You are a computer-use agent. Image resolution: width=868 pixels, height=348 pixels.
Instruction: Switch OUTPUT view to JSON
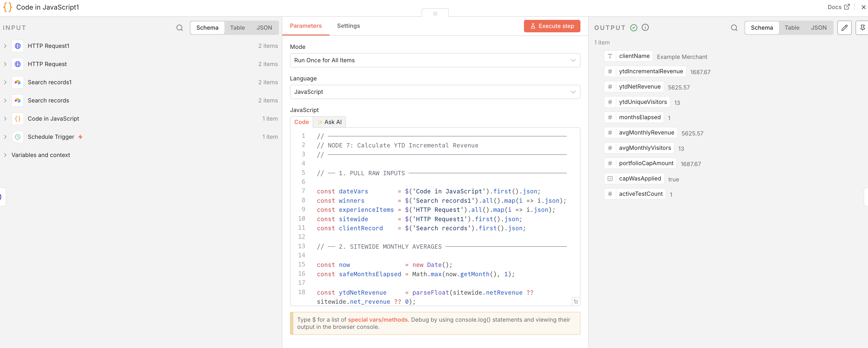[x=818, y=28]
